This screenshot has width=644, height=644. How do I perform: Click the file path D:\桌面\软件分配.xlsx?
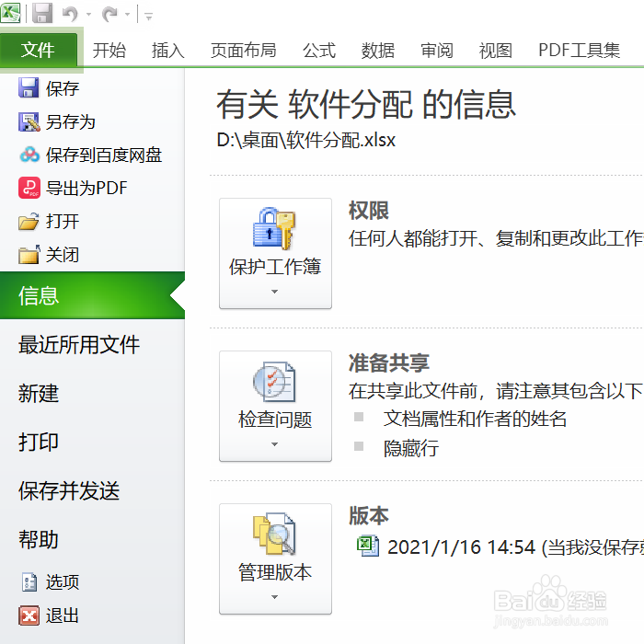click(x=306, y=140)
